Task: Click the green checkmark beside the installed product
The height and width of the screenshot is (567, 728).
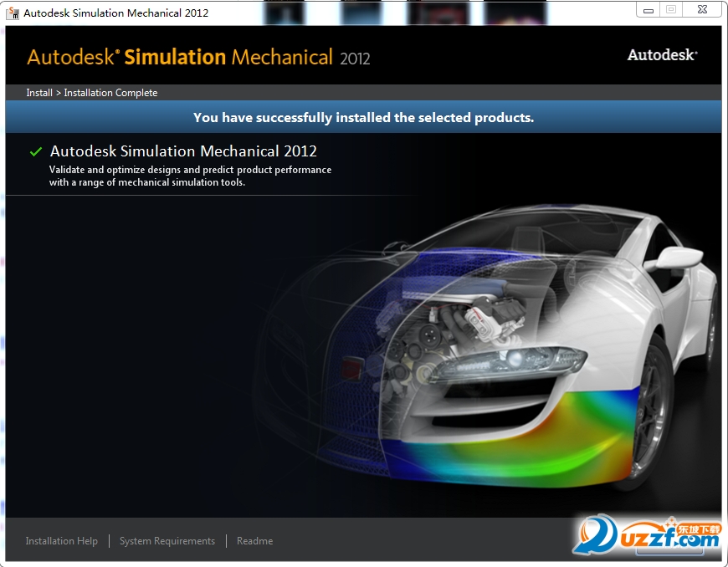Action: (x=36, y=151)
